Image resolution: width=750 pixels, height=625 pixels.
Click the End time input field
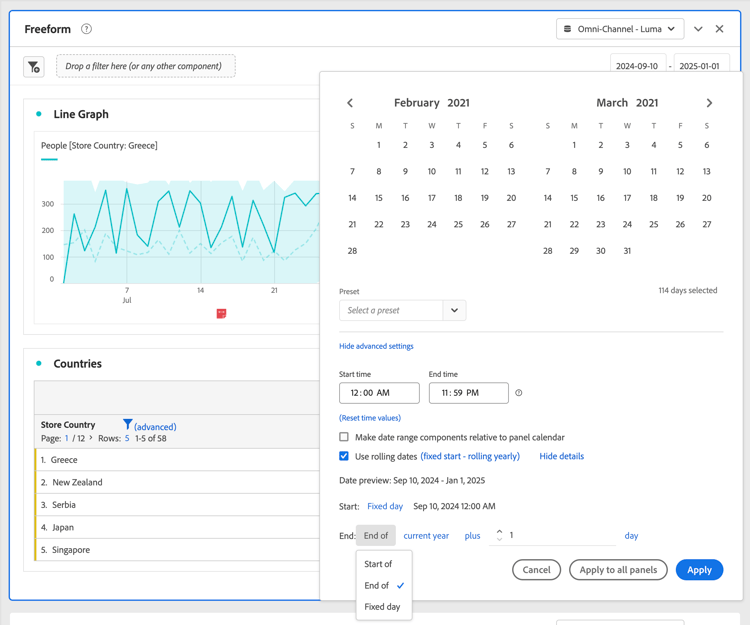tap(469, 393)
